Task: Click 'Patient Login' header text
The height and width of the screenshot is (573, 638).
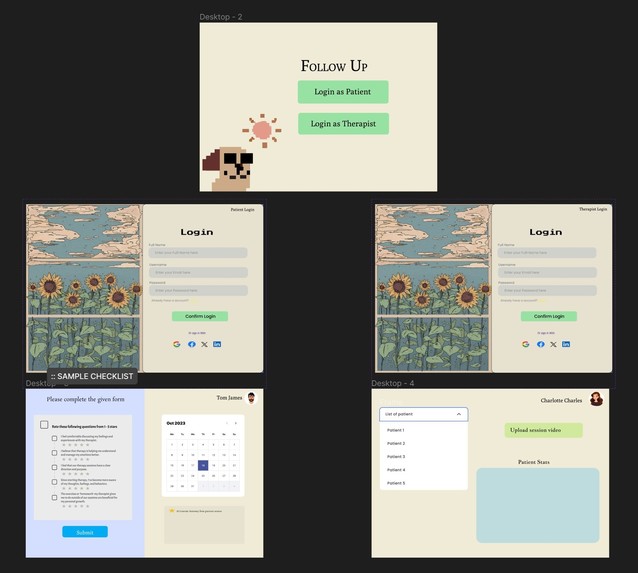Action: [x=243, y=210]
